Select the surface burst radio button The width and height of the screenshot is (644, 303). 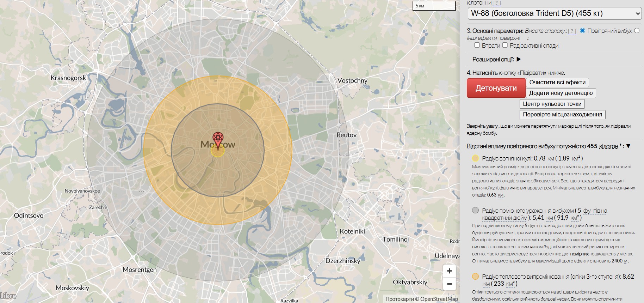637,31
